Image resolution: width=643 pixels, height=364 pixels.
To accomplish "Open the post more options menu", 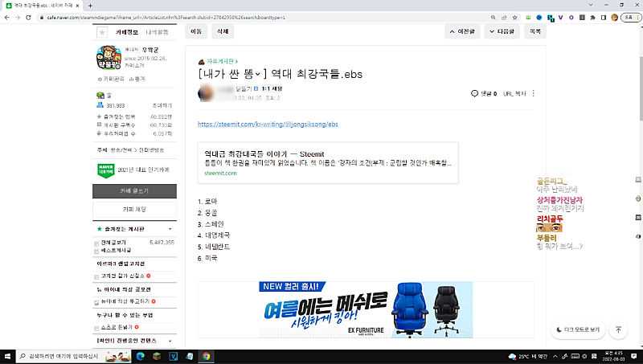I will click(x=533, y=93).
